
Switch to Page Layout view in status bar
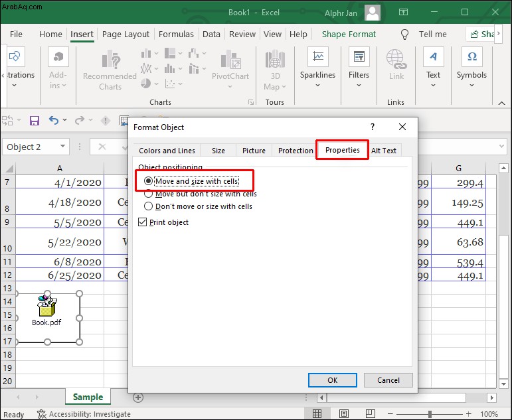pos(344,414)
